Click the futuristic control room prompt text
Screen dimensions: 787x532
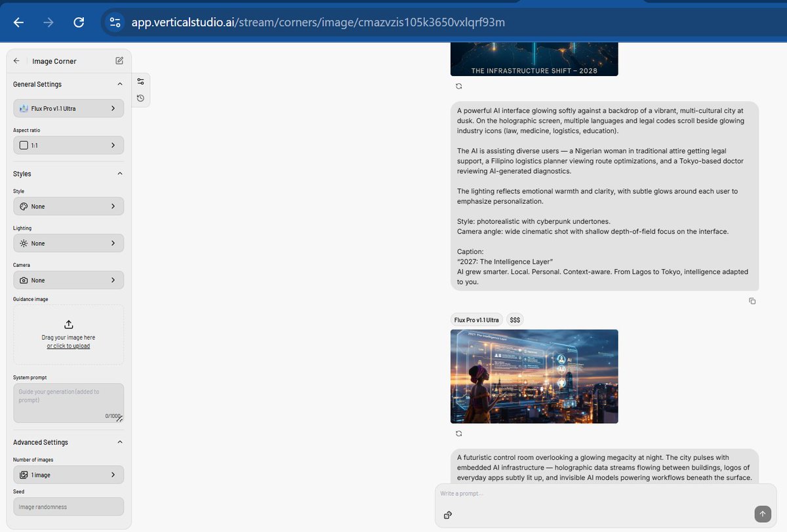point(605,467)
